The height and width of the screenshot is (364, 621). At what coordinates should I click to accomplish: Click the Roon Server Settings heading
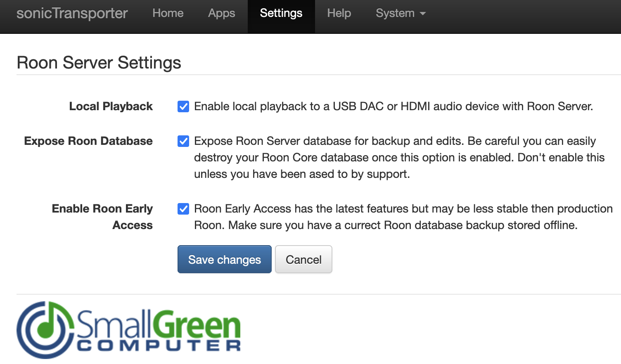pos(99,63)
